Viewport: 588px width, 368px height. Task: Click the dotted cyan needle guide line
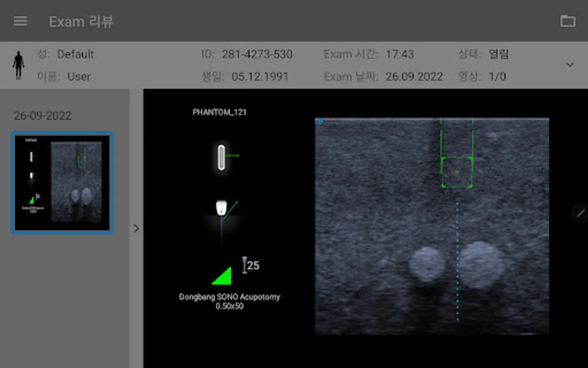(x=457, y=262)
